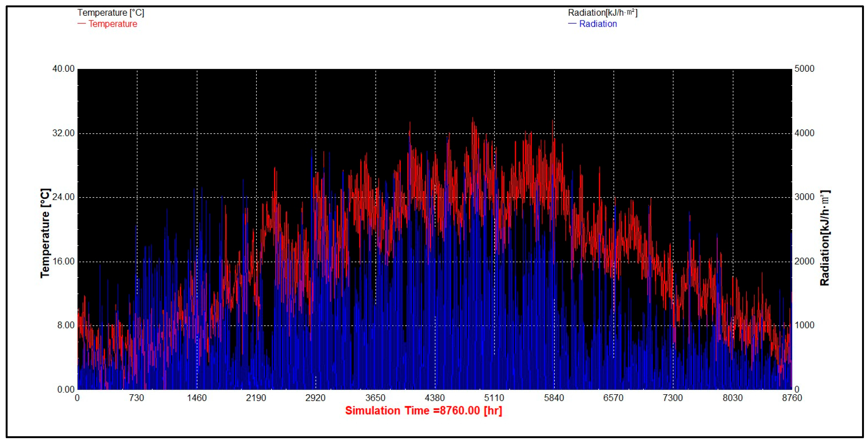Click the 16.00 temperature axis tick label
The width and height of the screenshot is (868, 443).
tap(63, 261)
